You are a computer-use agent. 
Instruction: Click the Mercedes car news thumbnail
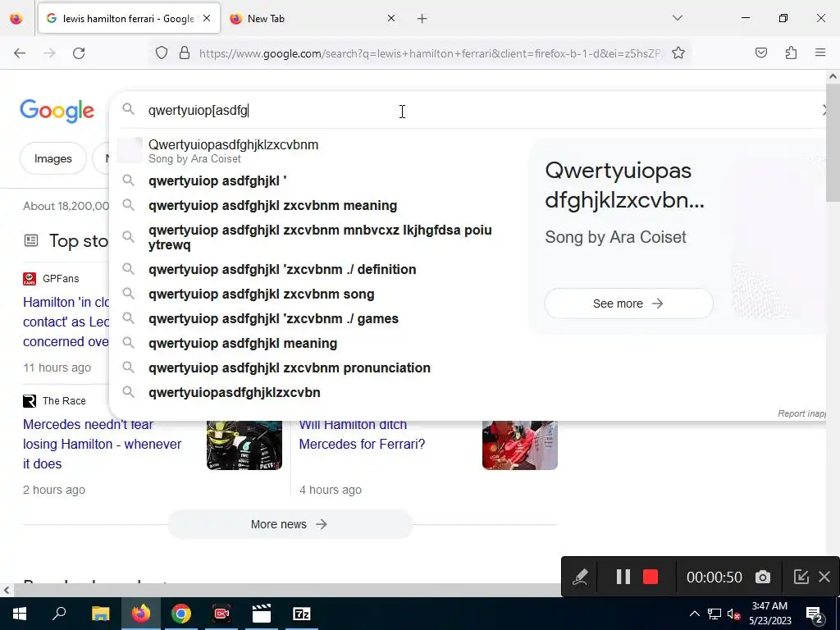pos(244,445)
